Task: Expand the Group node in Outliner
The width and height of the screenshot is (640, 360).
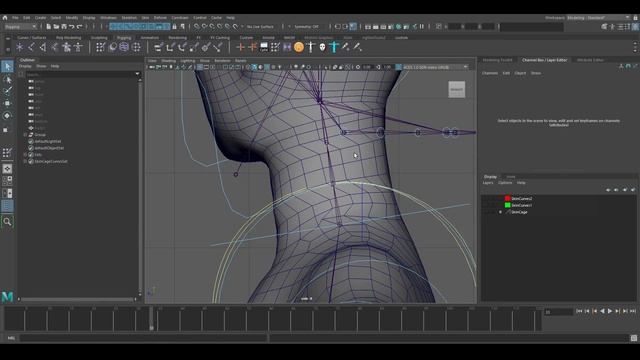Action: 25,135
